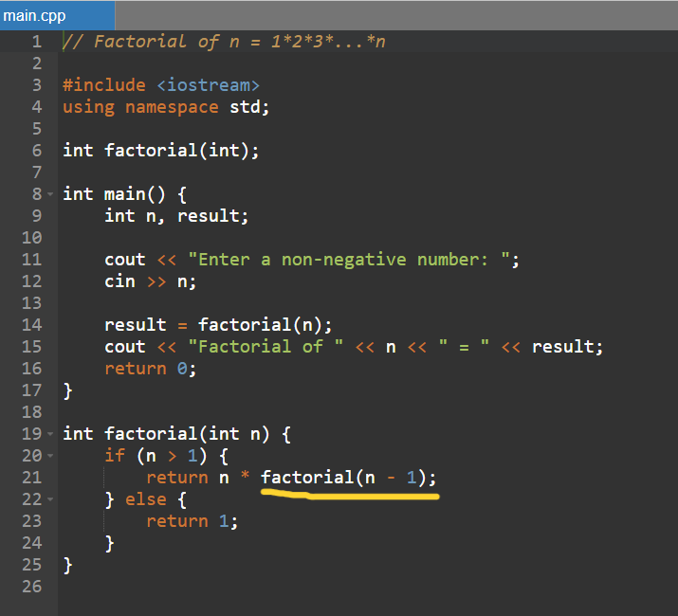Click 'else' keyword on line 22
This screenshot has height=616, width=678.
146,499
